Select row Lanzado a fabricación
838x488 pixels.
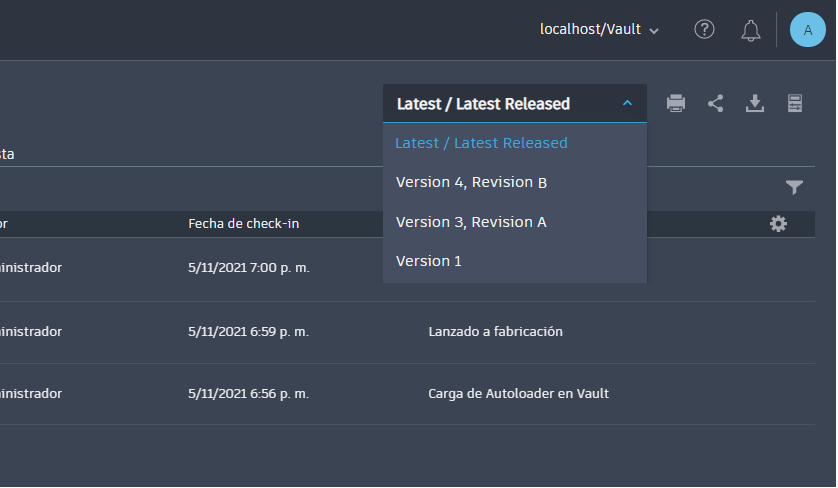tap(495, 332)
